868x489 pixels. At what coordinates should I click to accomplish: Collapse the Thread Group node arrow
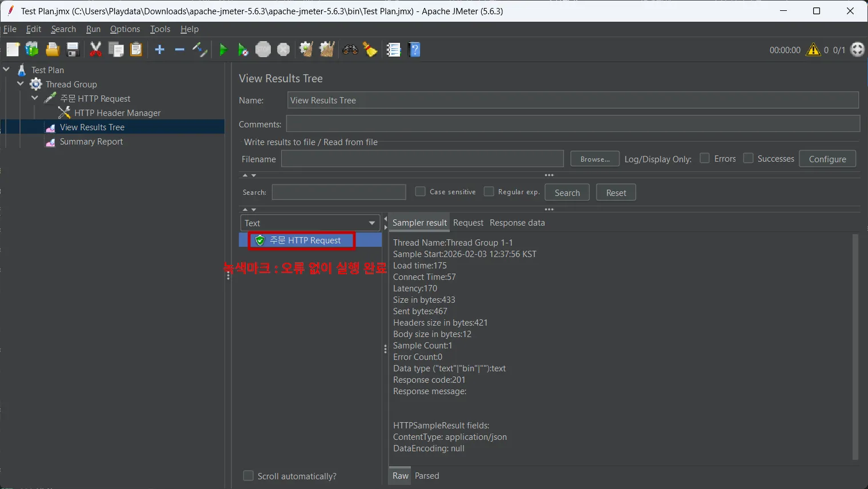point(21,83)
